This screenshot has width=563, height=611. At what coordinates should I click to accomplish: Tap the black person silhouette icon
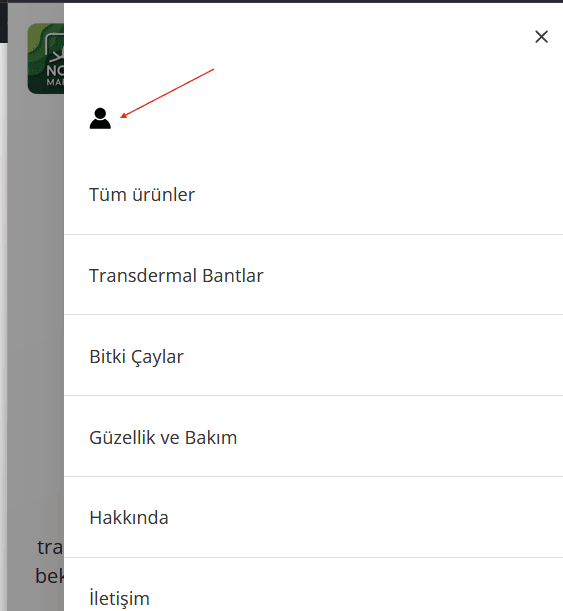[100, 118]
